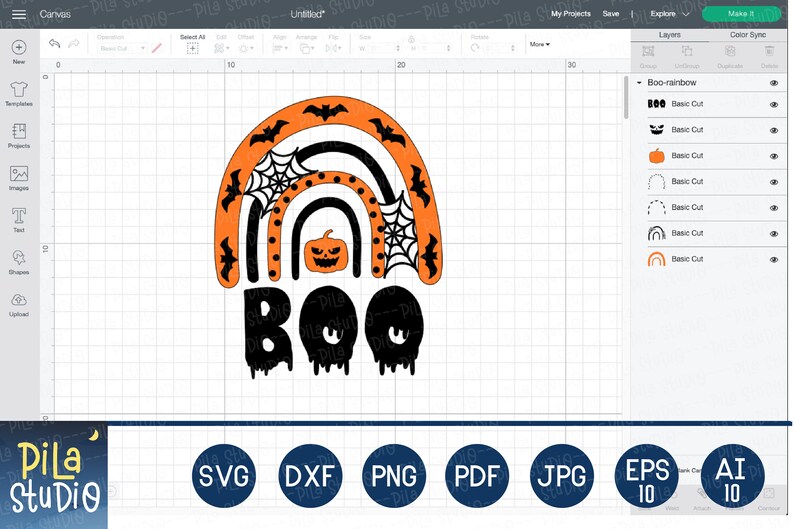Select the pumpkin on the canvas
Screen dimensions: 794x529
326,251
